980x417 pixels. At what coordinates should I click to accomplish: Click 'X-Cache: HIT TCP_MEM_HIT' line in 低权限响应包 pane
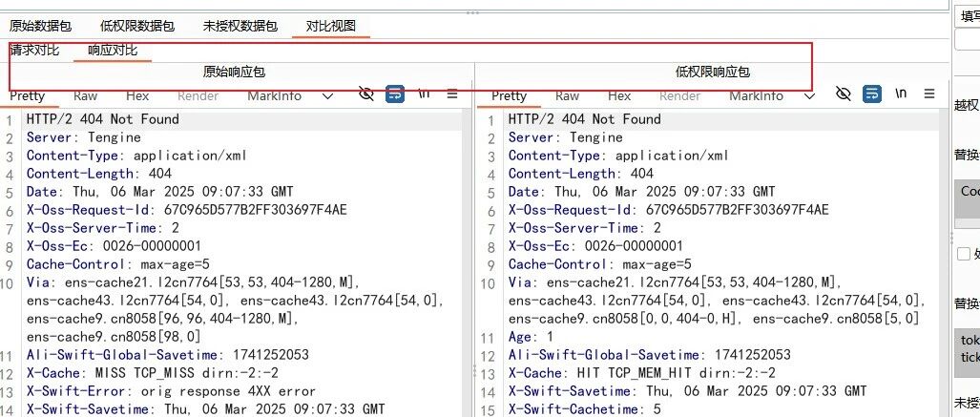coord(642,372)
